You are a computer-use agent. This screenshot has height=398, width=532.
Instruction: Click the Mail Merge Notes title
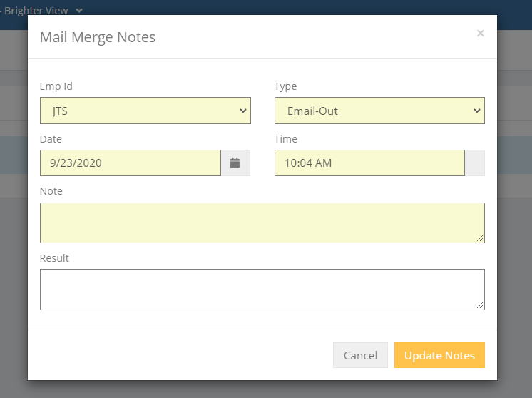point(98,37)
